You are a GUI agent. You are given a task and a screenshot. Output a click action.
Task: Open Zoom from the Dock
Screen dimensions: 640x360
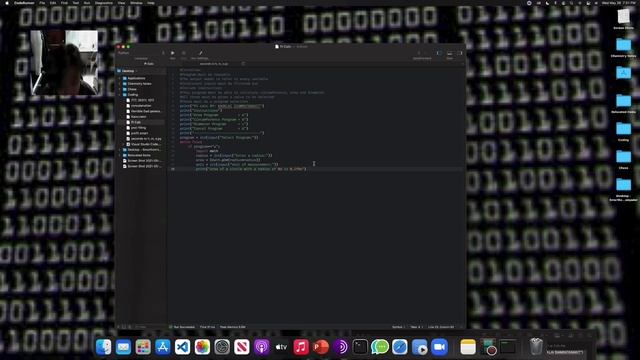click(439, 347)
